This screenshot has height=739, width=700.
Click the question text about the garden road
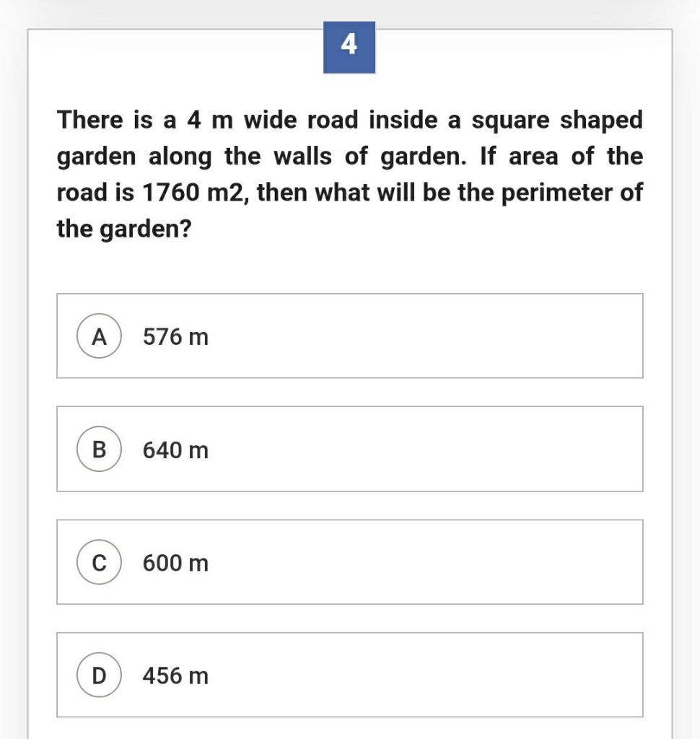pyautogui.click(x=349, y=173)
